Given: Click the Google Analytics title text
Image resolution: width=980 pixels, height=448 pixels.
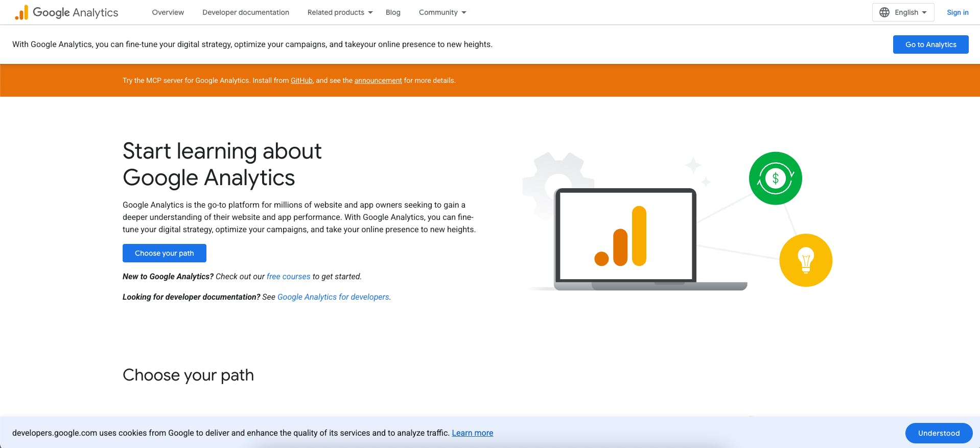Looking at the screenshot, I should [76, 12].
